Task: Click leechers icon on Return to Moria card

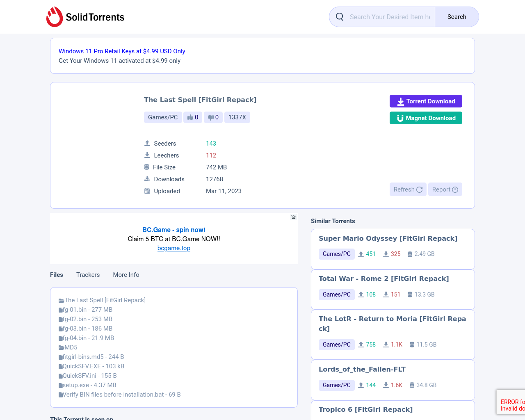Action: coord(386,345)
